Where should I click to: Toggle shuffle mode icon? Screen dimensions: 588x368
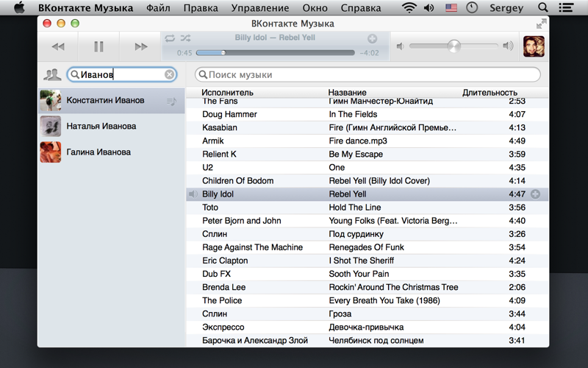tap(186, 38)
